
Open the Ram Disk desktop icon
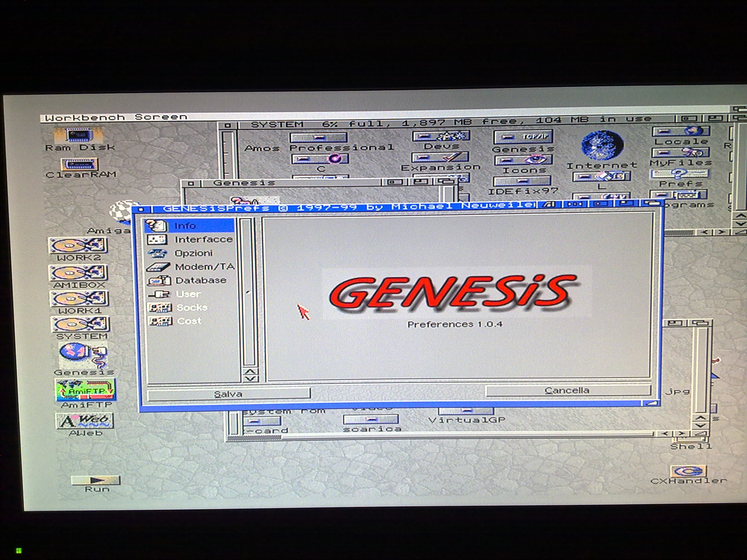coord(79,135)
